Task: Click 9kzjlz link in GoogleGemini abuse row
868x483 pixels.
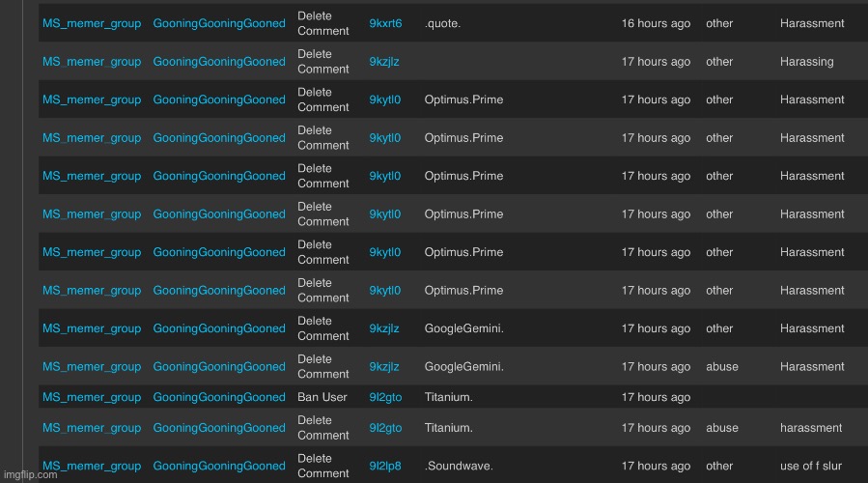Action: coord(384,366)
